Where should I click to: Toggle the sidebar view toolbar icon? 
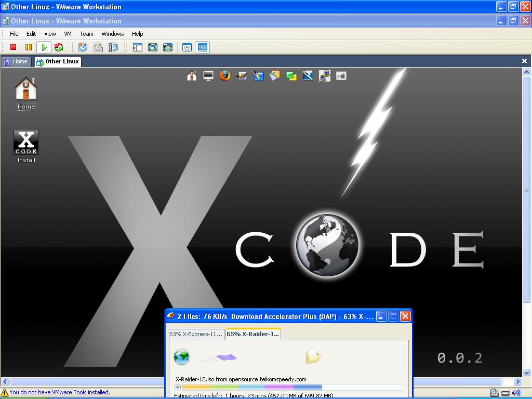point(137,47)
